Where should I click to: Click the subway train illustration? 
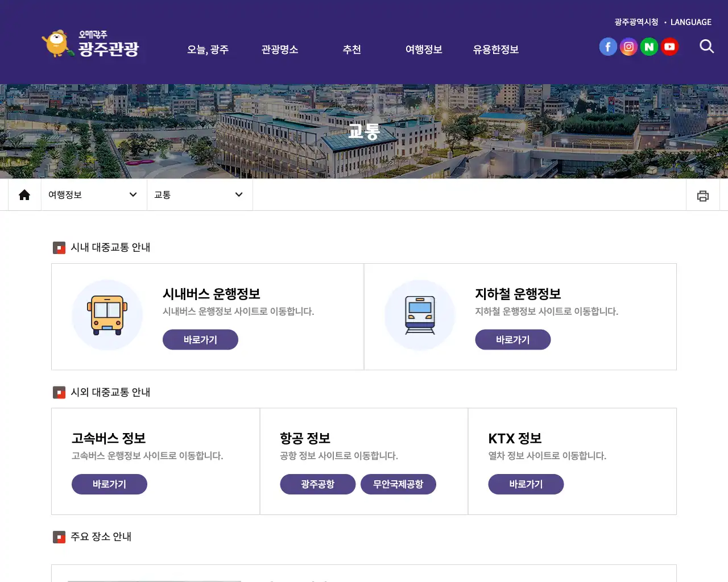(x=420, y=315)
